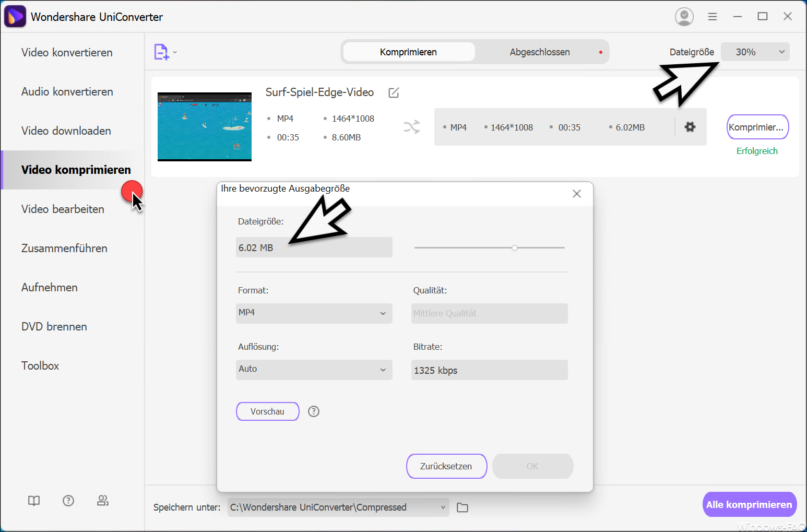Click the Zurücksetzen button
Viewport: 807px width, 532px height.
[446, 466]
